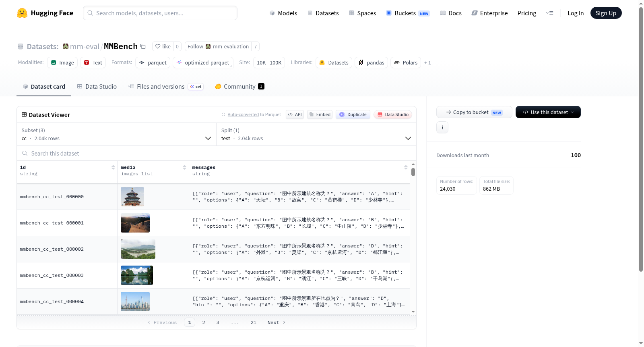644x347 pixels.
Task: Open thumbnail for mmbench_cc_test_000003
Action: [137, 275]
